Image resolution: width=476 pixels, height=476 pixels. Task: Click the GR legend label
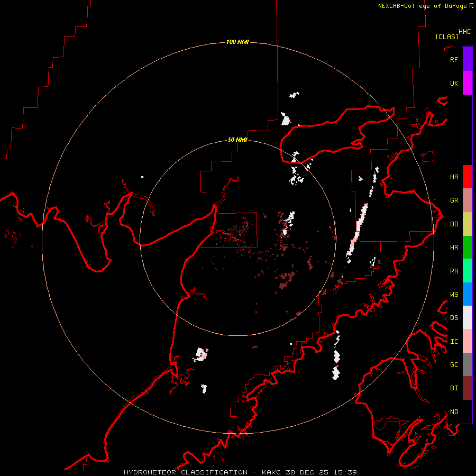point(454,200)
